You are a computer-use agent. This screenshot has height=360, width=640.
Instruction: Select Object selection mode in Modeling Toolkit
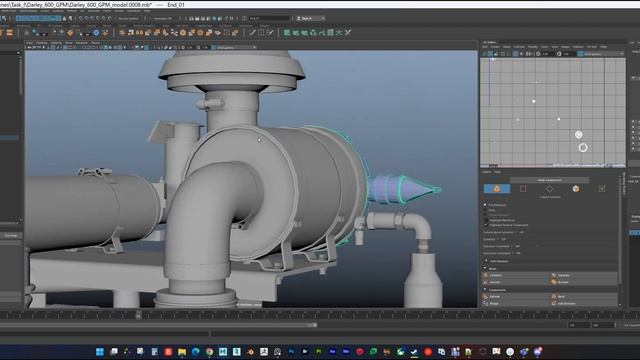click(497, 189)
